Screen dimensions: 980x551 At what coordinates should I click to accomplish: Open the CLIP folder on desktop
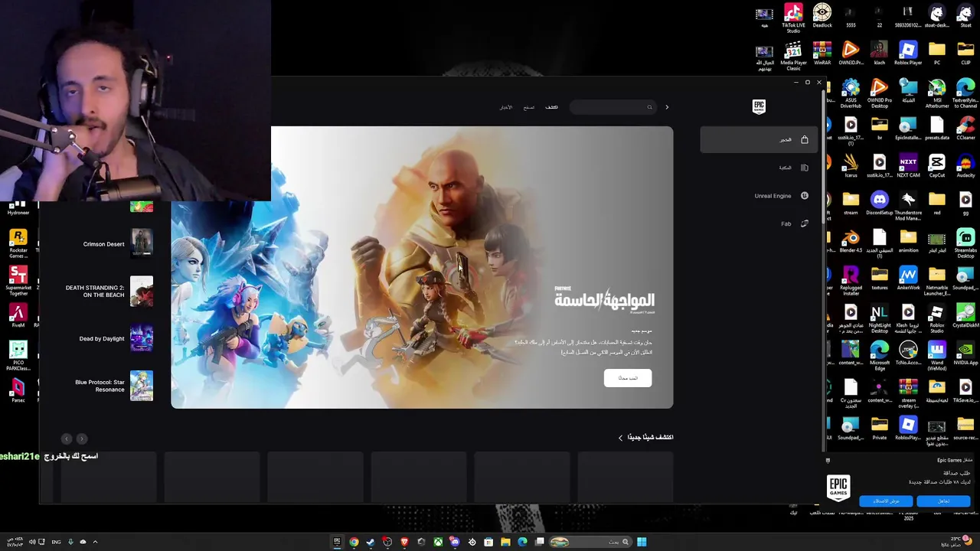click(x=965, y=54)
